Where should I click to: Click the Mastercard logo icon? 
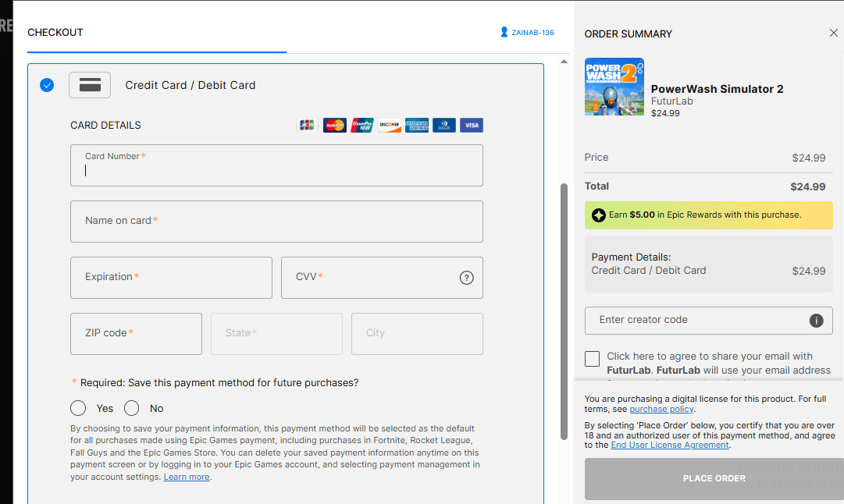point(334,125)
